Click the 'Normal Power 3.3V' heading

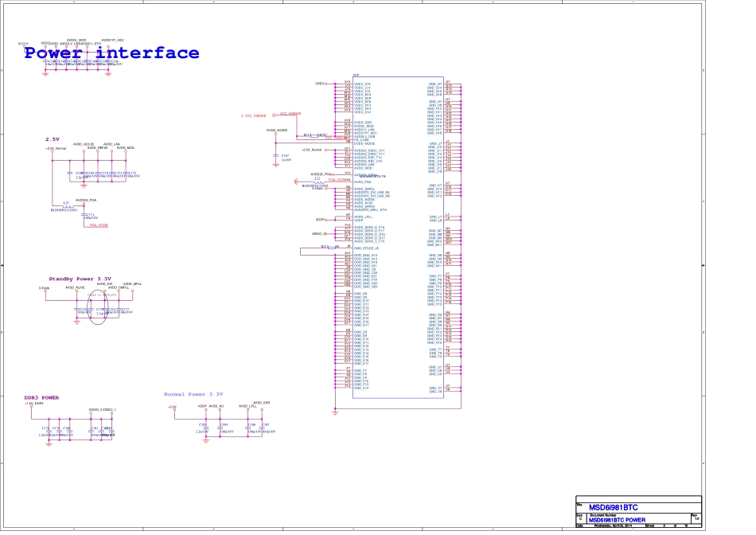pyautogui.click(x=193, y=394)
